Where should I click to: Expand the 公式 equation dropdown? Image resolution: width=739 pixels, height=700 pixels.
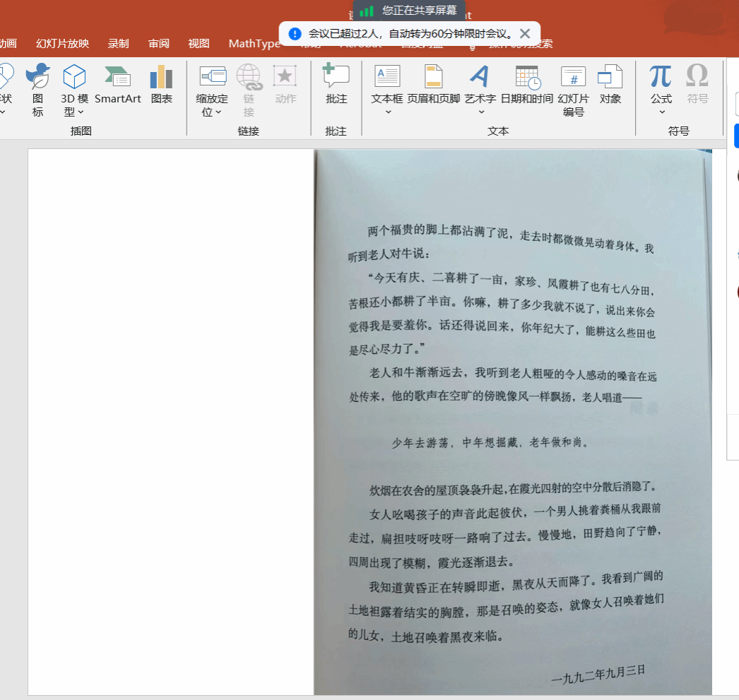[662, 112]
